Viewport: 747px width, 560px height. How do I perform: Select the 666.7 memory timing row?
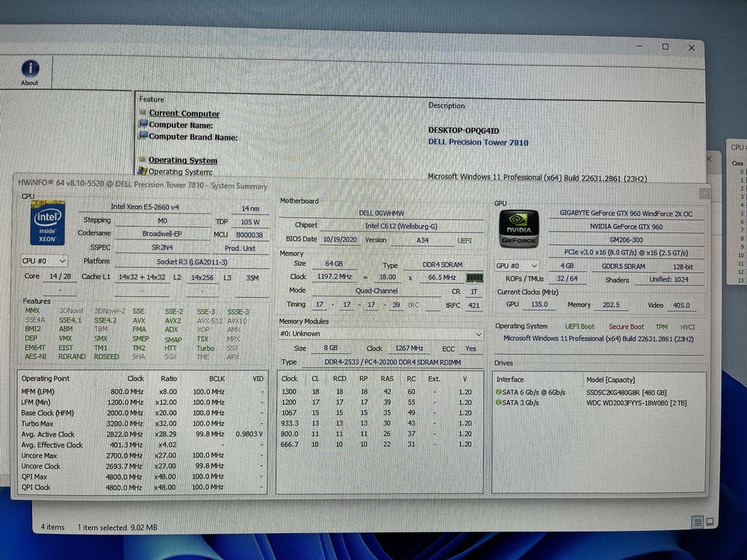tap(379, 444)
